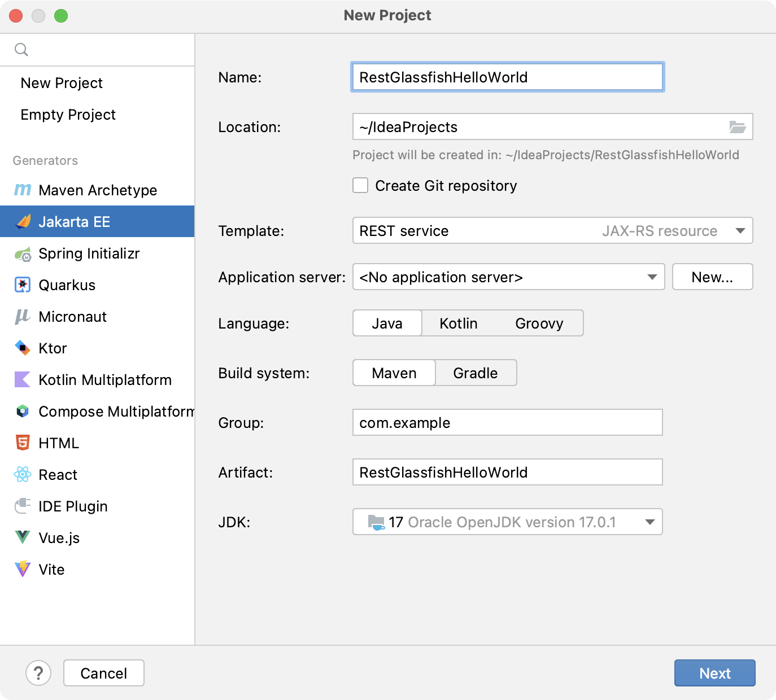Image resolution: width=776 pixels, height=700 pixels.
Task: Click the 'JAX-RS resource' hint text
Action: coord(660,231)
